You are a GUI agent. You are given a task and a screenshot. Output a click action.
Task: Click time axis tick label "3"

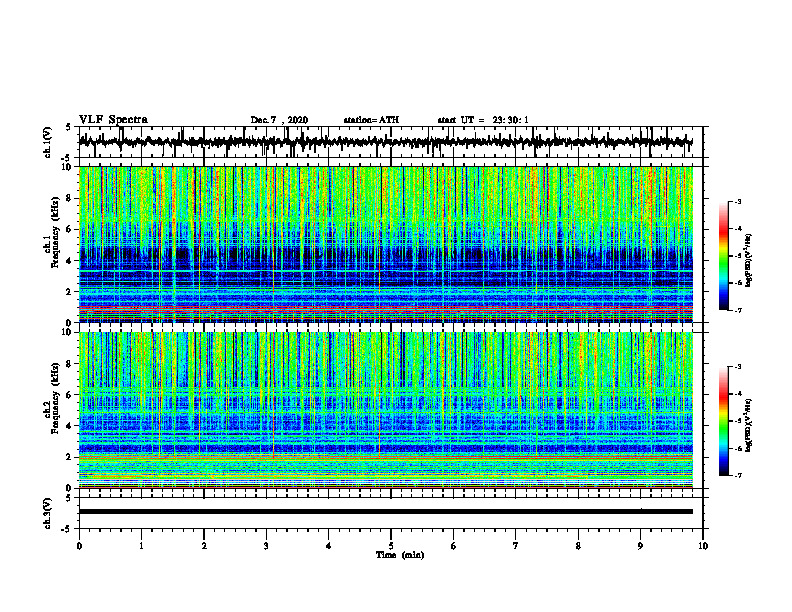pos(266,546)
